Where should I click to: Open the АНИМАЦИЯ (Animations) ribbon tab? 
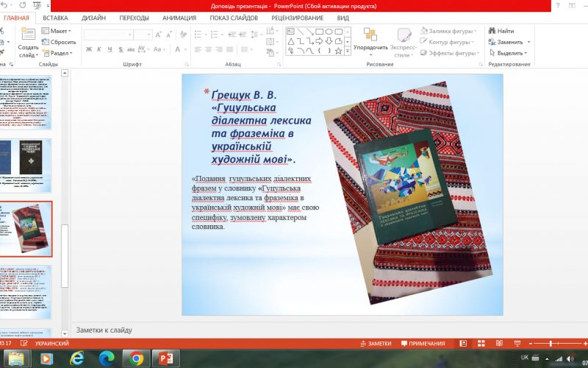(x=179, y=18)
